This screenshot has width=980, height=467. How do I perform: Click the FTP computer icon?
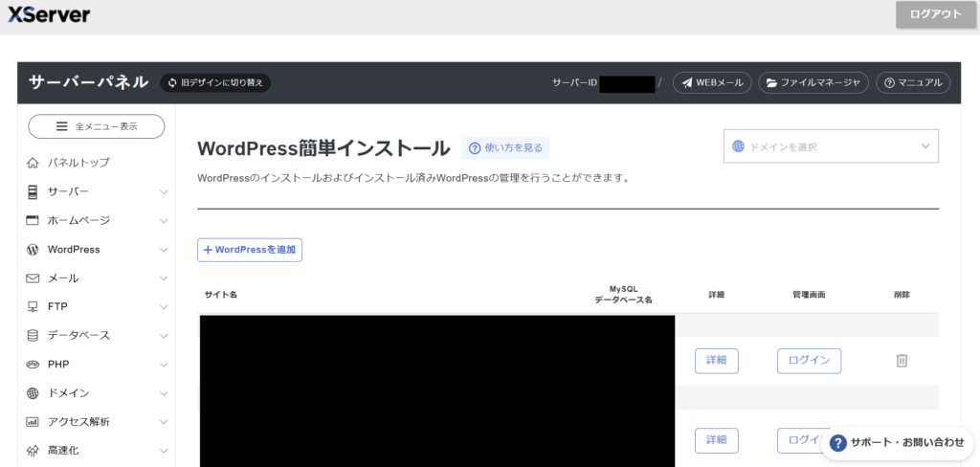point(33,307)
